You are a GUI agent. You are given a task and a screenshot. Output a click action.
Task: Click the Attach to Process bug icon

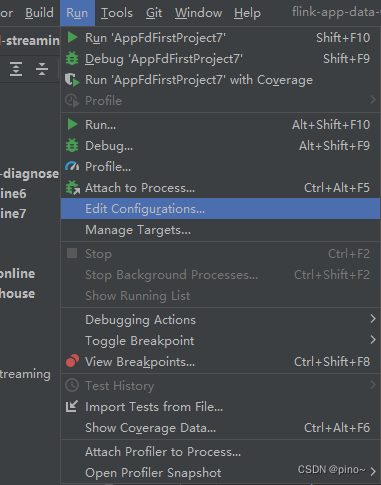click(x=72, y=187)
